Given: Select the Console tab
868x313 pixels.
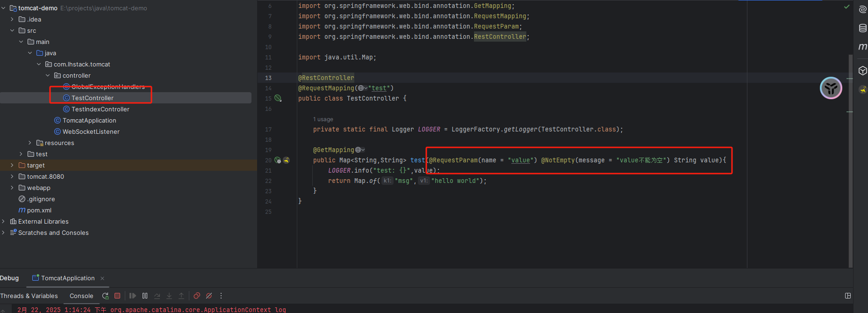Looking at the screenshot, I should 81,296.
